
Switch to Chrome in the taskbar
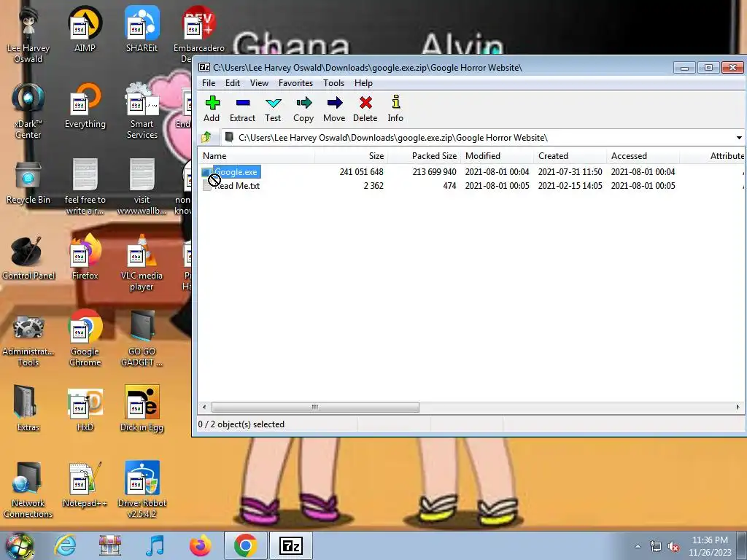click(245, 545)
